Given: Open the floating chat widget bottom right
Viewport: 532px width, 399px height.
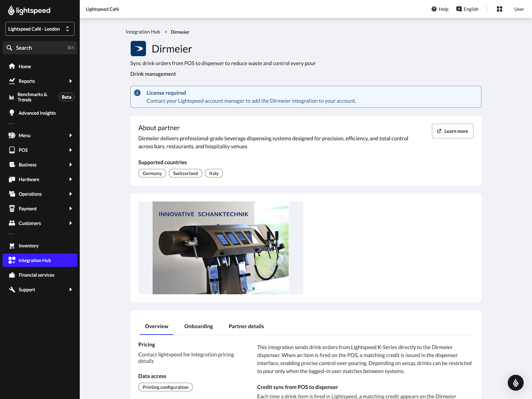Looking at the screenshot, I should 516,383.
